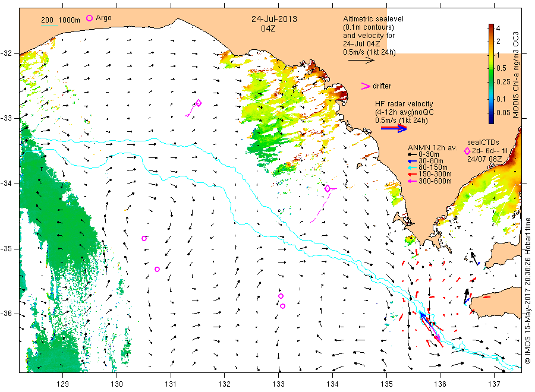The image size is (535, 392).
Task: Click the altimetric 0.5m/s black scale arrow
Action: 361,61
